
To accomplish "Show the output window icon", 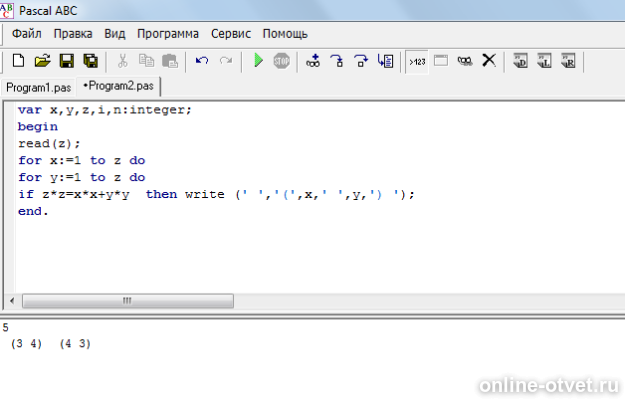I will click(x=441, y=61).
